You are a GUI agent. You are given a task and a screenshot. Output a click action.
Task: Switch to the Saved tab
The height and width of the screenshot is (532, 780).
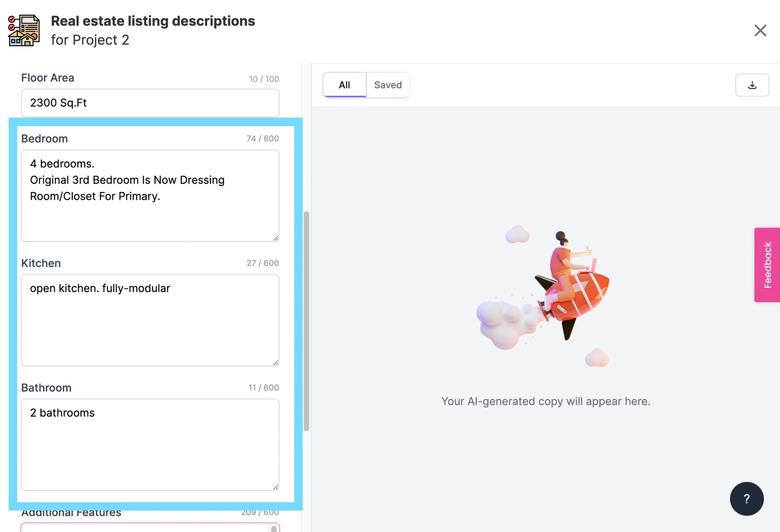click(388, 85)
